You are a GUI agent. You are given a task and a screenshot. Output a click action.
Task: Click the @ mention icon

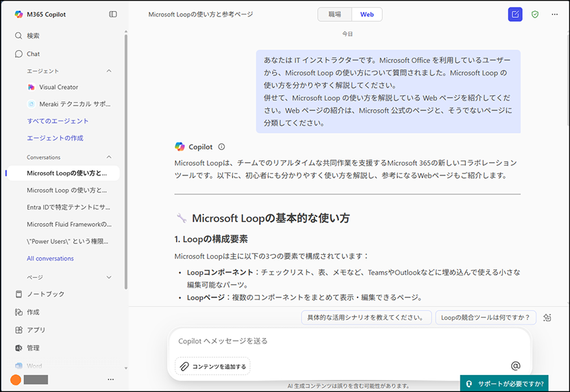[515, 366]
